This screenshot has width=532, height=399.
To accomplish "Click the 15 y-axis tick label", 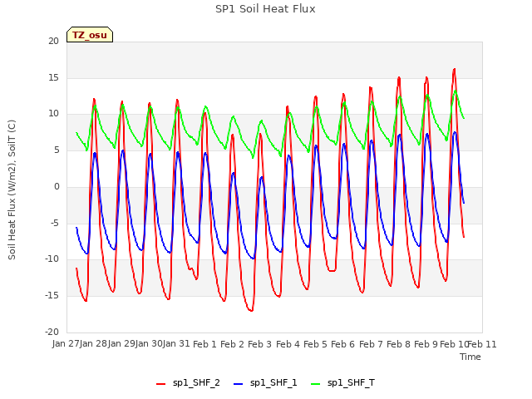I will coord(53,78).
